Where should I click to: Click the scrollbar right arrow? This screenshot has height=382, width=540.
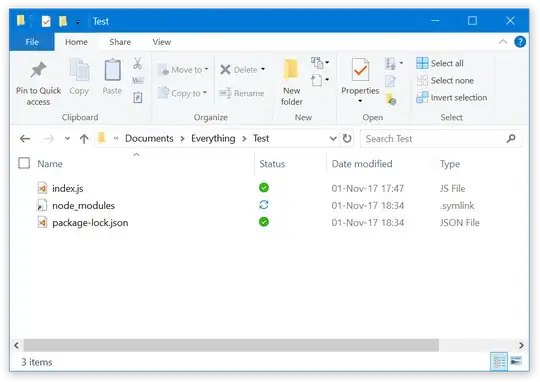[521, 345]
